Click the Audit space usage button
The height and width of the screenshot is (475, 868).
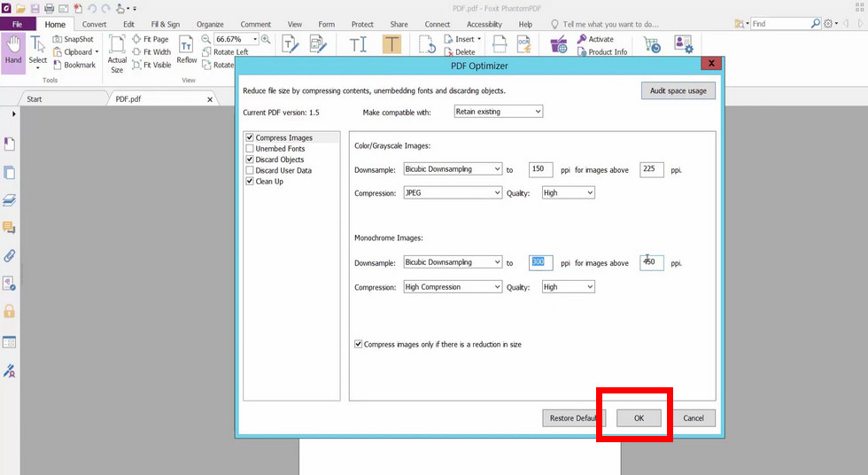[678, 90]
